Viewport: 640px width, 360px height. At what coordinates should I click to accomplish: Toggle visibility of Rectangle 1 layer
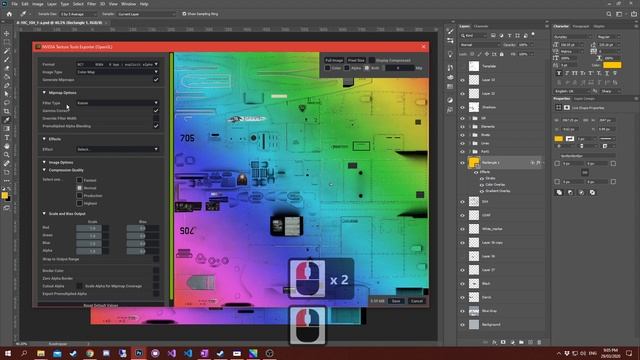click(462, 163)
